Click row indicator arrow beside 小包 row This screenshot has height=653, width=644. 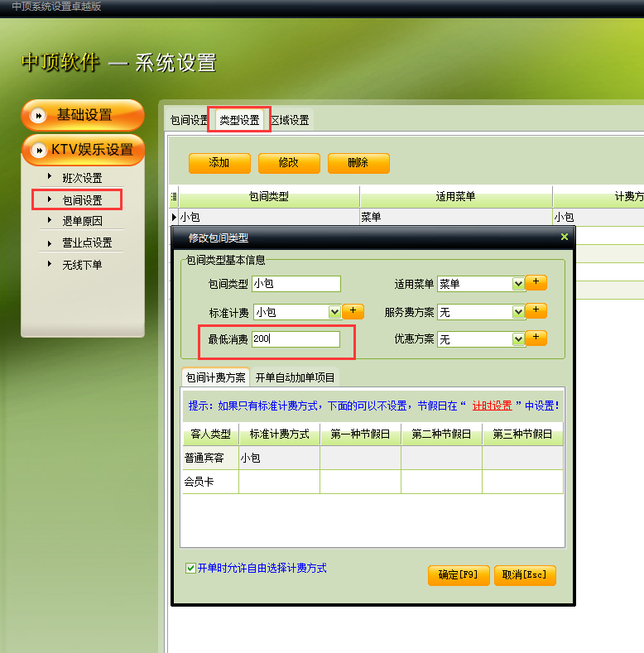tap(174, 217)
